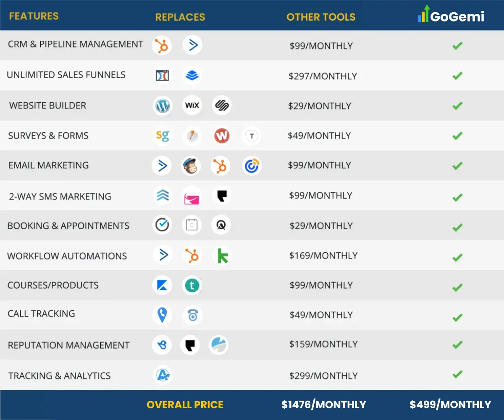Click the ClickFunnels icon in Sales Funnels row

tap(162, 76)
